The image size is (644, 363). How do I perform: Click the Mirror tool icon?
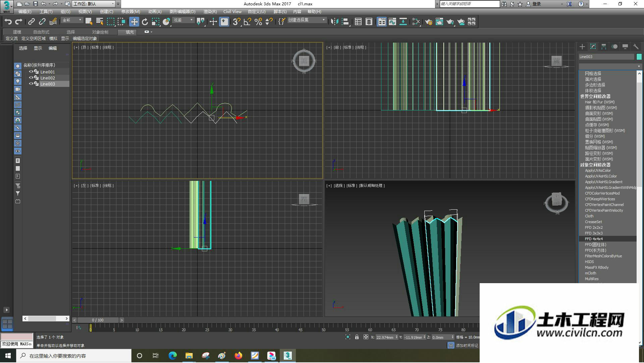click(x=334, y=22)
